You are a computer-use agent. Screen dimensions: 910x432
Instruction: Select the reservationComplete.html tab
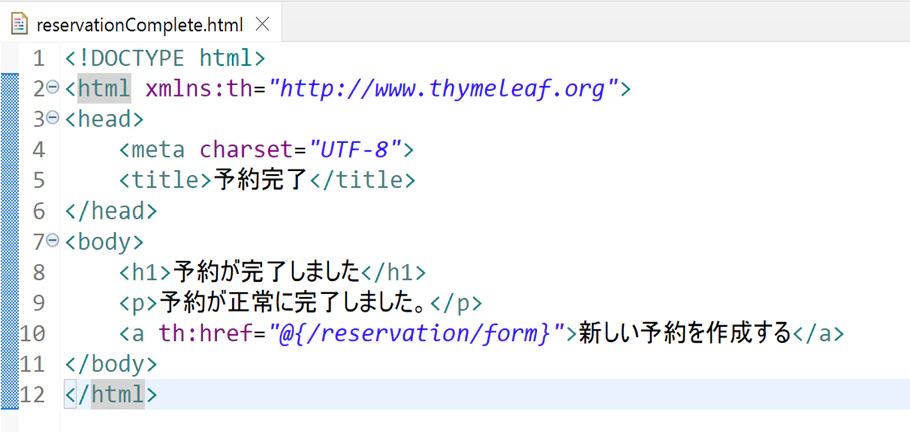pos(140,24)
